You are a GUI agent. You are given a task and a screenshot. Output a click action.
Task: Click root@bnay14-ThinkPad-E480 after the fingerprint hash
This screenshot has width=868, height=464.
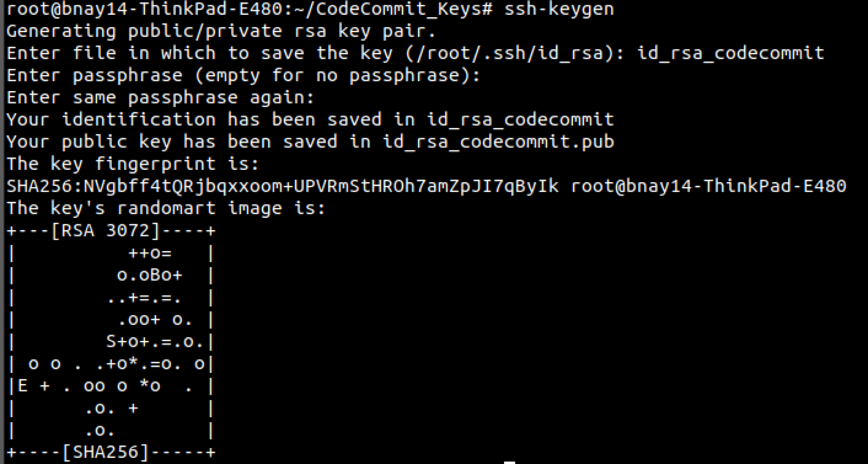pyautogui.click(x=708, y=186)
